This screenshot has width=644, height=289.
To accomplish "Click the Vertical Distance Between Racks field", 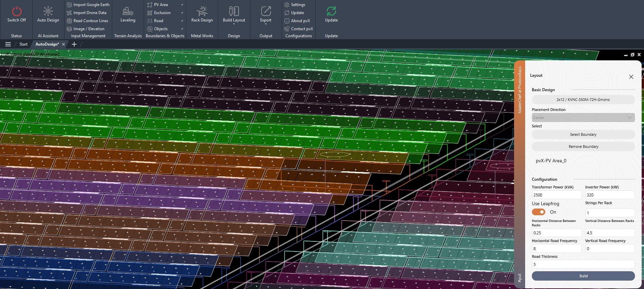I will pyautogui.click(x=610, y=233).
